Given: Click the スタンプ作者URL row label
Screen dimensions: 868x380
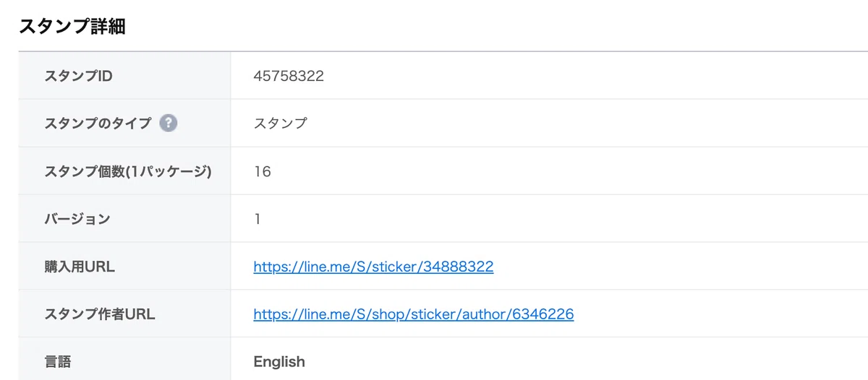Looking at the screenshot, I should (x=100, y=314).
